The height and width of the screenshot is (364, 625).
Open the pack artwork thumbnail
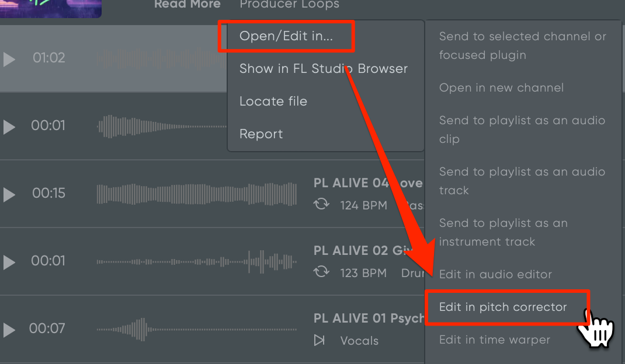click(51, 8)
